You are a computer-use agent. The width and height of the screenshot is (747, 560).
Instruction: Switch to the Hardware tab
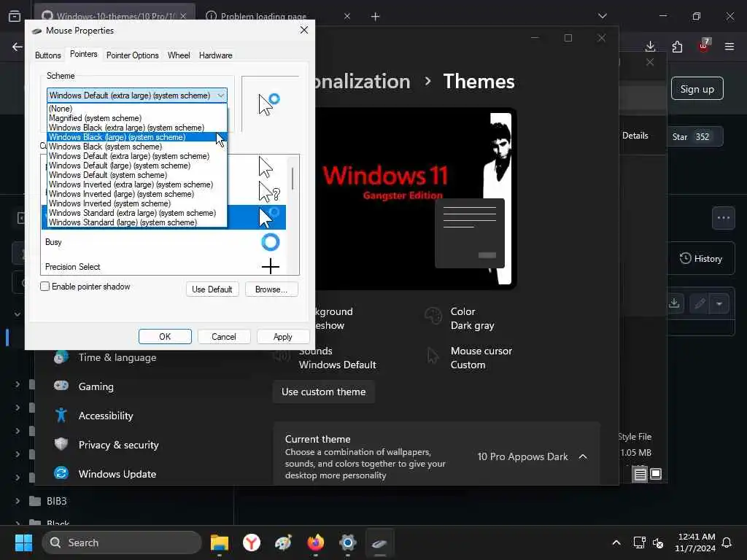tap(215, 55)
